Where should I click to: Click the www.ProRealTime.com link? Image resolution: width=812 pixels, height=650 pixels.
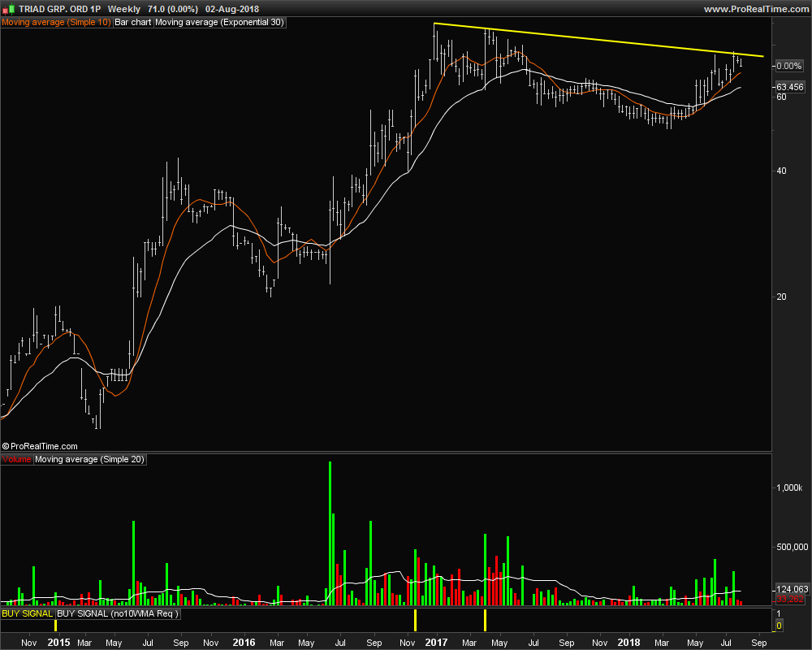point(756,9)
